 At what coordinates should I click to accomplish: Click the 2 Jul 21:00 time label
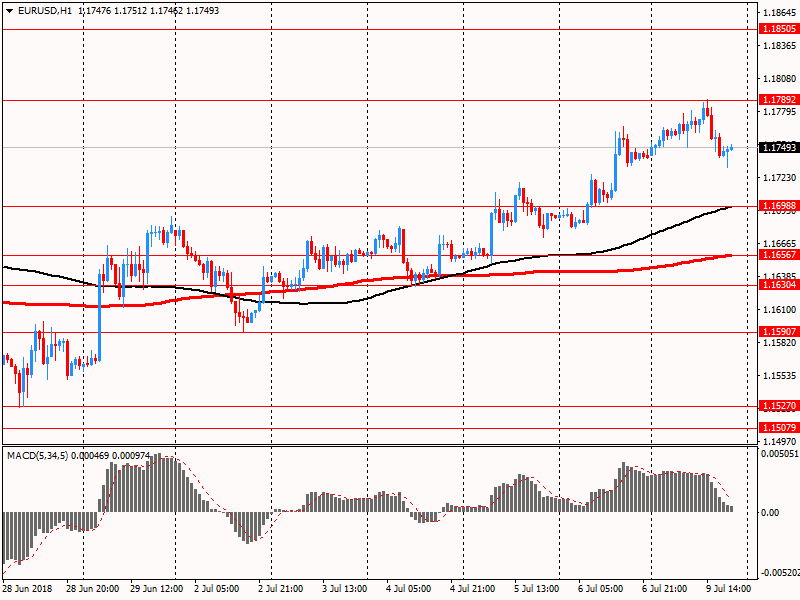pyautogui.click(x=281, y=588)
